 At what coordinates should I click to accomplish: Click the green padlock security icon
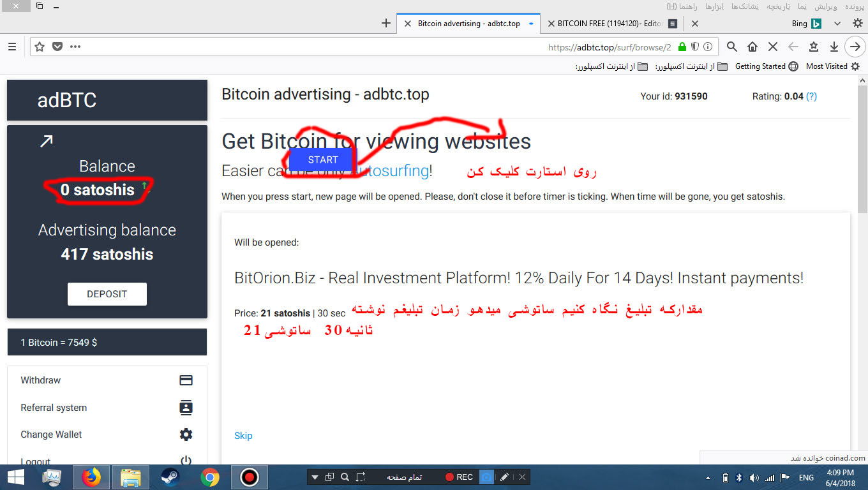682,47
